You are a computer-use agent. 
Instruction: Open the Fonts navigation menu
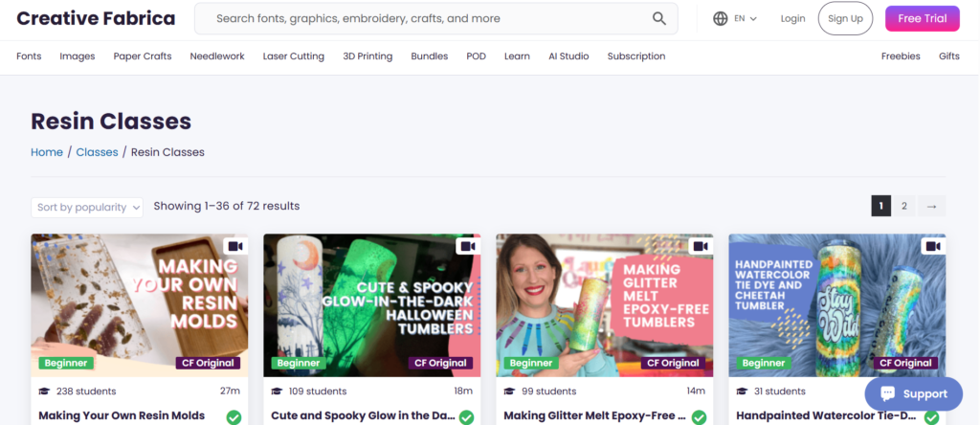[29, 56]
